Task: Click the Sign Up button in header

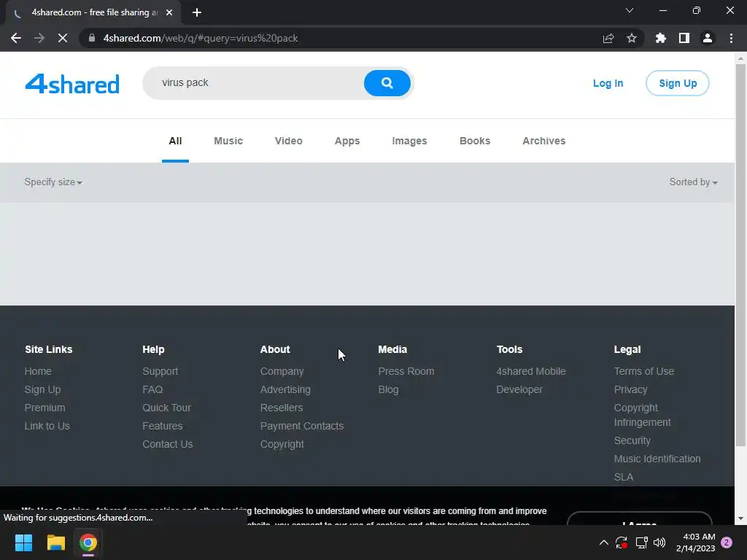Action: 678,83
